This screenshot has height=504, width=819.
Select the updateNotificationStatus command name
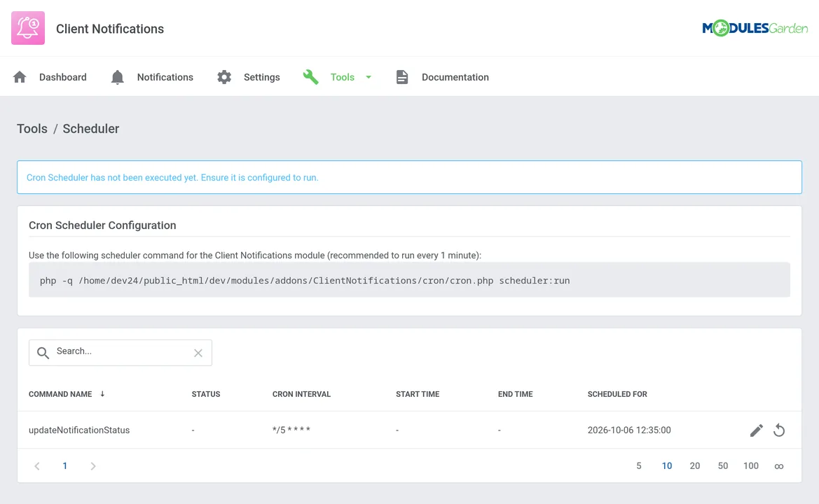point(79,430)
